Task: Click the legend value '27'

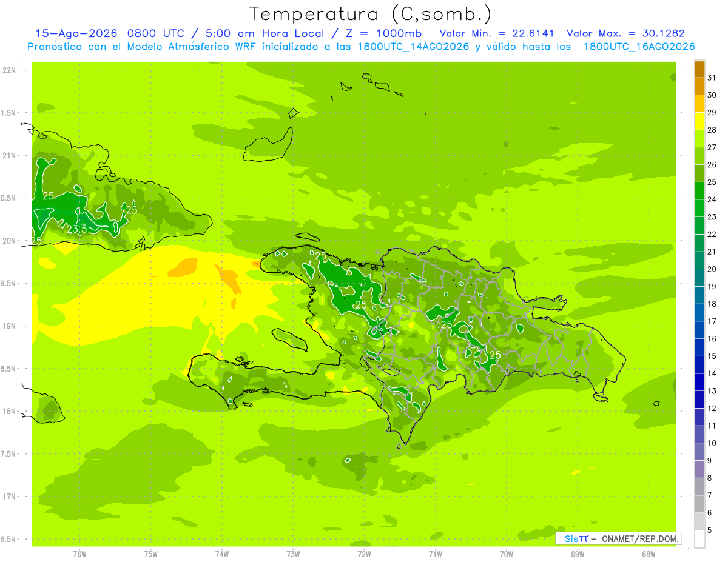Action: (x=712, y=147)
